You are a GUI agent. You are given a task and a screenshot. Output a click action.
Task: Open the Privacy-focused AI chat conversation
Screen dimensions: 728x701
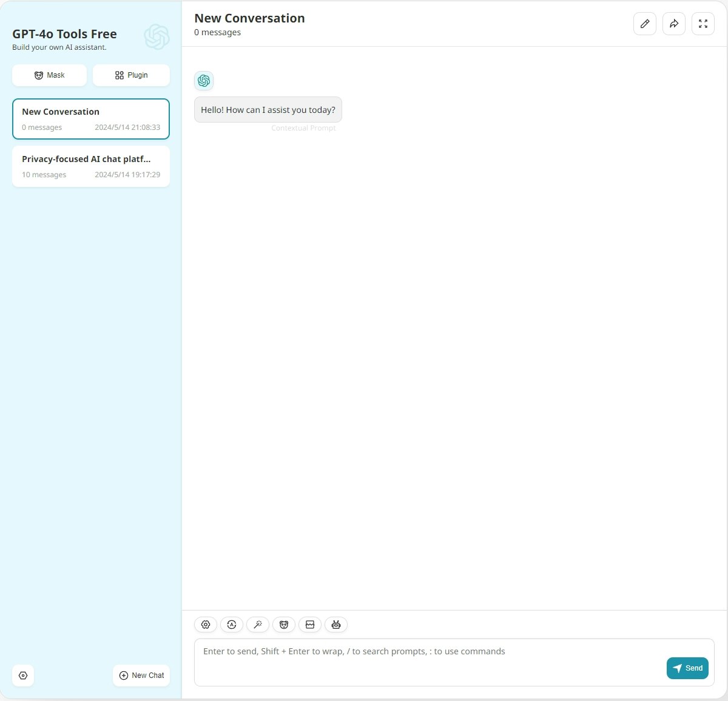click(x=91, y=166)
